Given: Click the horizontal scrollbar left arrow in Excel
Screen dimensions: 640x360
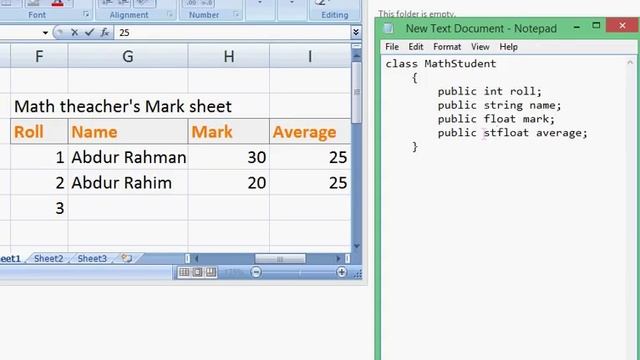Looking at the screenshot, I should point(196,258).
